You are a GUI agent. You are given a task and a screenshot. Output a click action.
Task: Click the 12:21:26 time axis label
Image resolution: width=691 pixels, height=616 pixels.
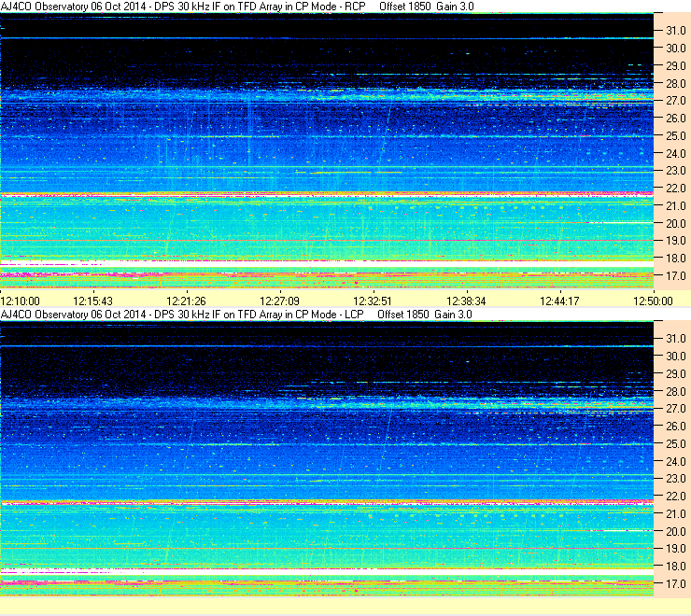(186, 301)
